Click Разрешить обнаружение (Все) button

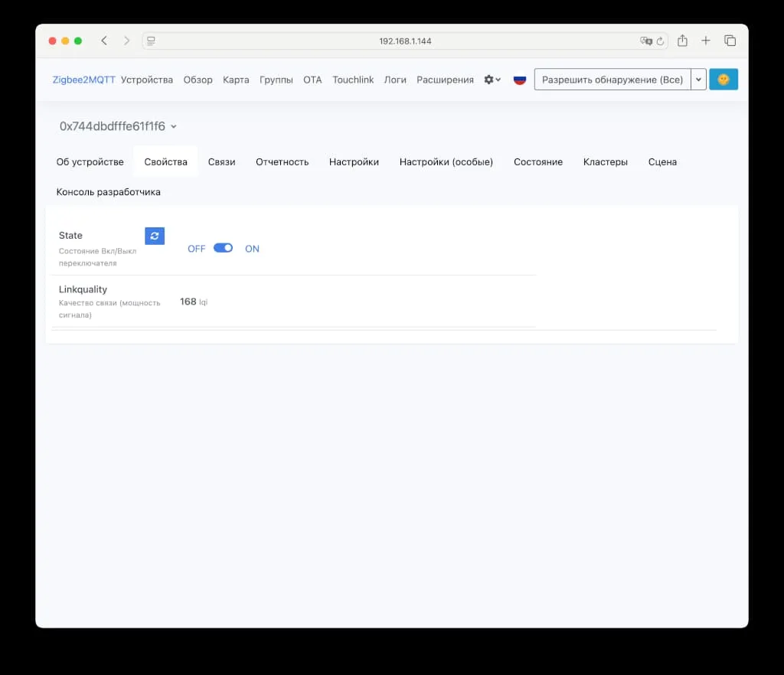point(612,80)
